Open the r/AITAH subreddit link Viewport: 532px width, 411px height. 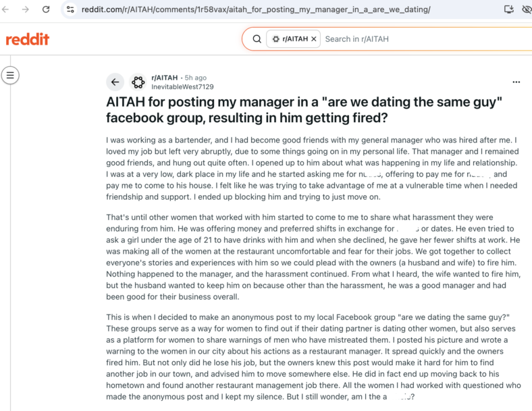point(165,78)
